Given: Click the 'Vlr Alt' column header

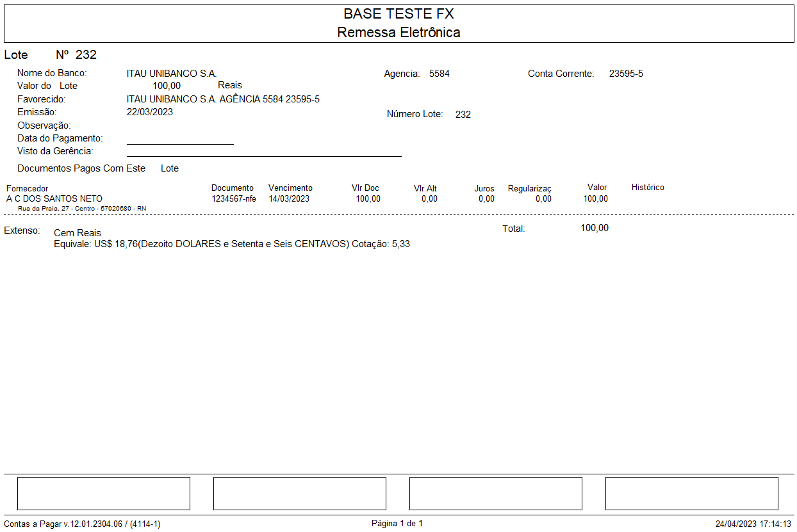Looking at the screenshot, I should point(425,189).
